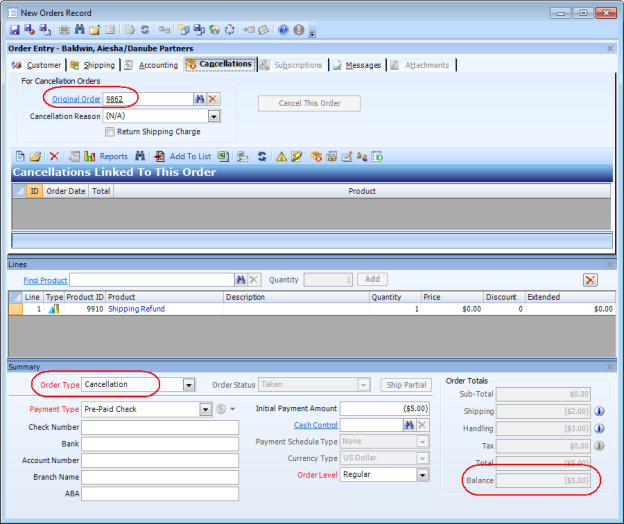Switch to the Messages tab
The height and width of the screenshot is (524, 624).
(x=357, y=65)
